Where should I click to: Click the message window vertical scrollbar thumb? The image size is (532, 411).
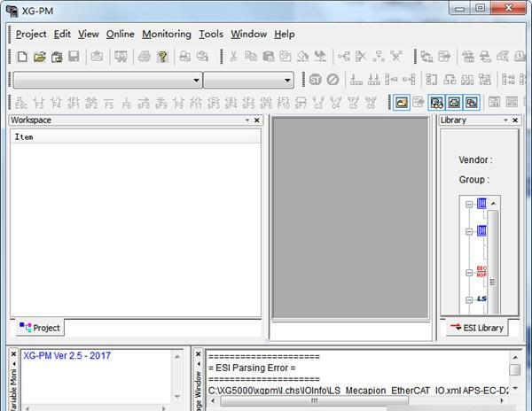pyautogui.click(x=514, y=370)
